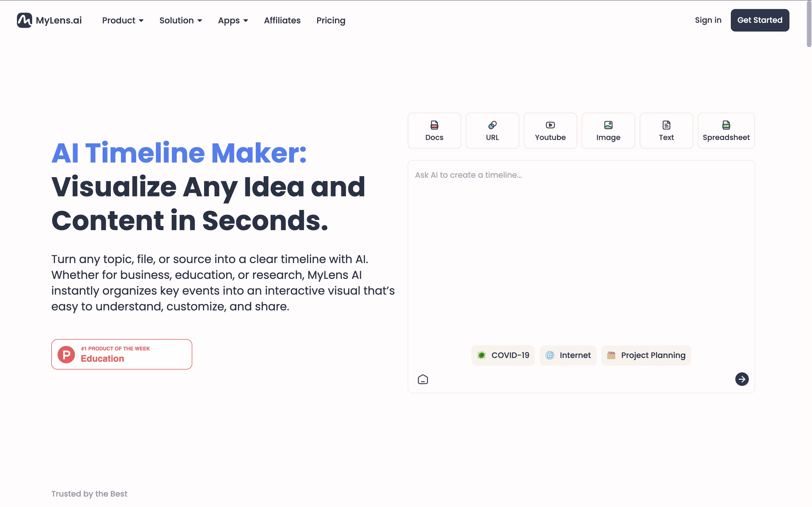Screen dimensions: 812x507
Task: Click the Product Hunt P badge icon
Action: click(x=66, y=354)
